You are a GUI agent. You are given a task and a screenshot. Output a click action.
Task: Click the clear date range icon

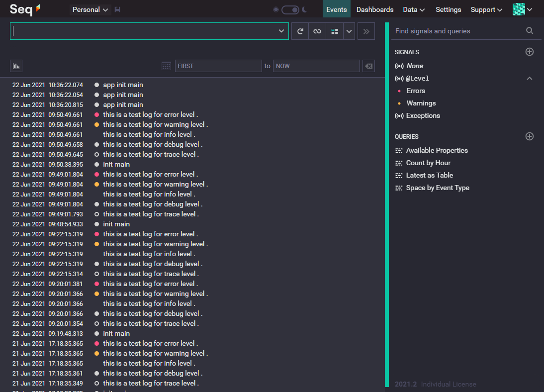tap(368, 66)
